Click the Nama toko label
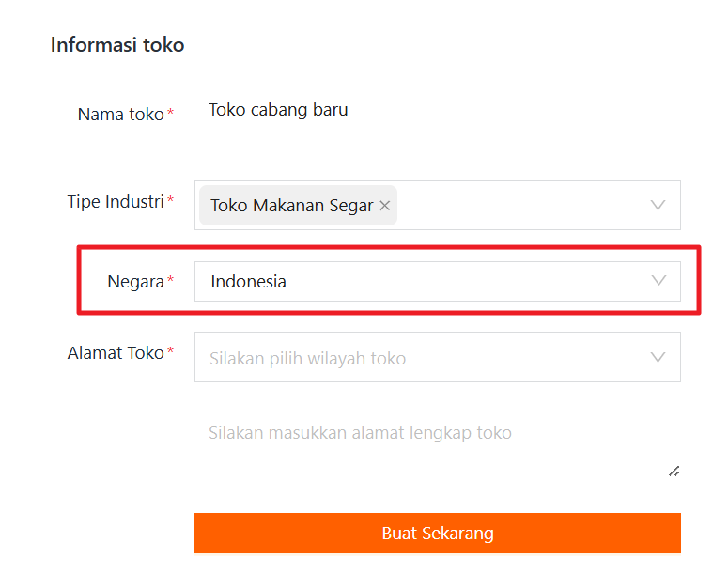 (x=120, y=115)
